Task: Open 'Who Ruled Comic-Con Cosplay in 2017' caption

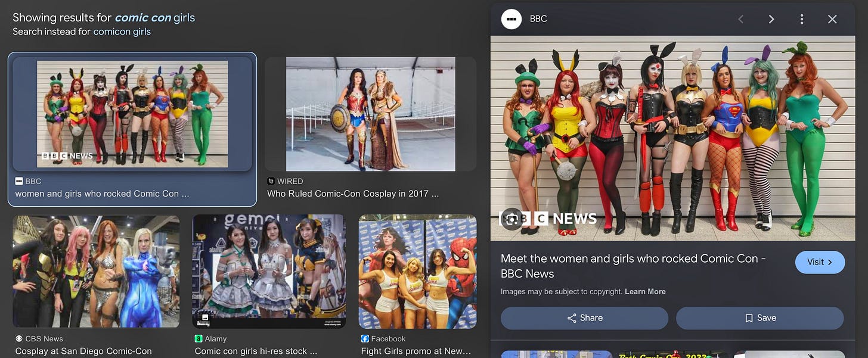Action: [353, 194]
